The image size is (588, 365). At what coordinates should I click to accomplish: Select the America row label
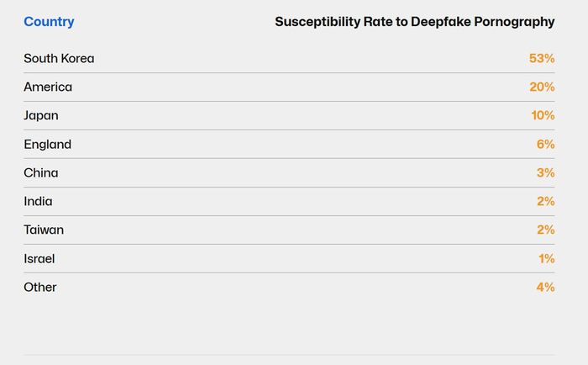click(48, 87)
